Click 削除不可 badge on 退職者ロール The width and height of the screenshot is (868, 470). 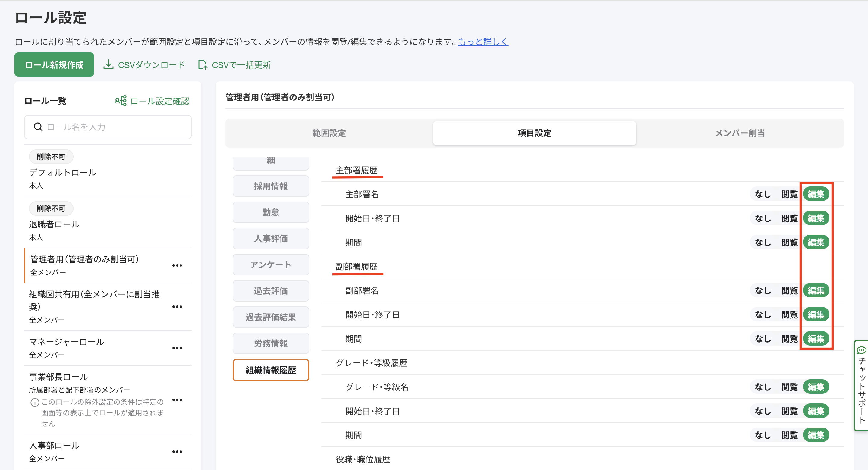click(51, 208)
